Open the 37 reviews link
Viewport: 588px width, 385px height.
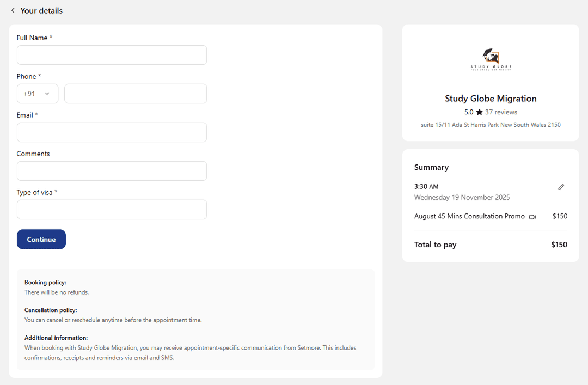coord(501,112)
